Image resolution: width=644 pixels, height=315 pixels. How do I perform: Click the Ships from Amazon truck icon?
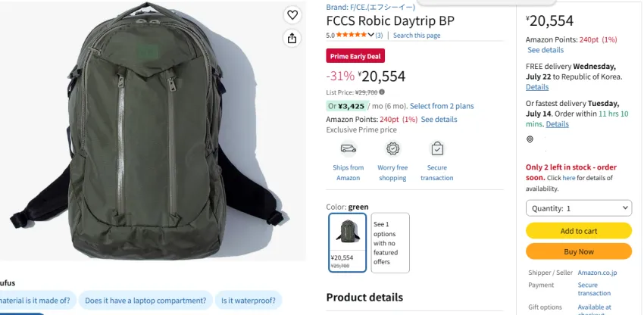[x=349, y=148]
